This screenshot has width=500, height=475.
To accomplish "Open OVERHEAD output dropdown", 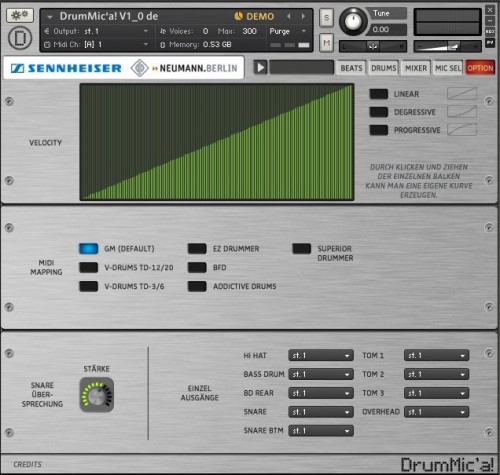I will (x=436, y=412).
